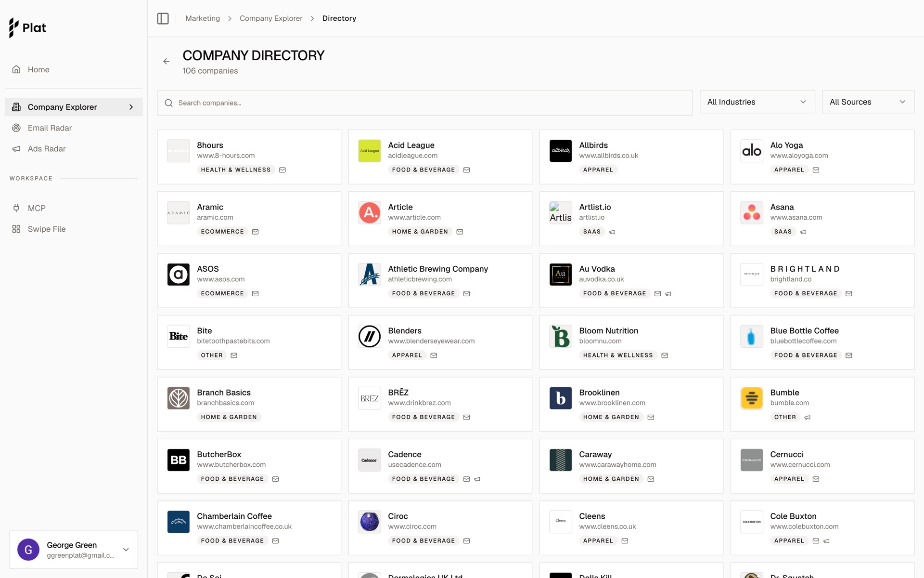Click the Directory breadcrumb
The image size is (924, 578).
(x=339, y=18)
